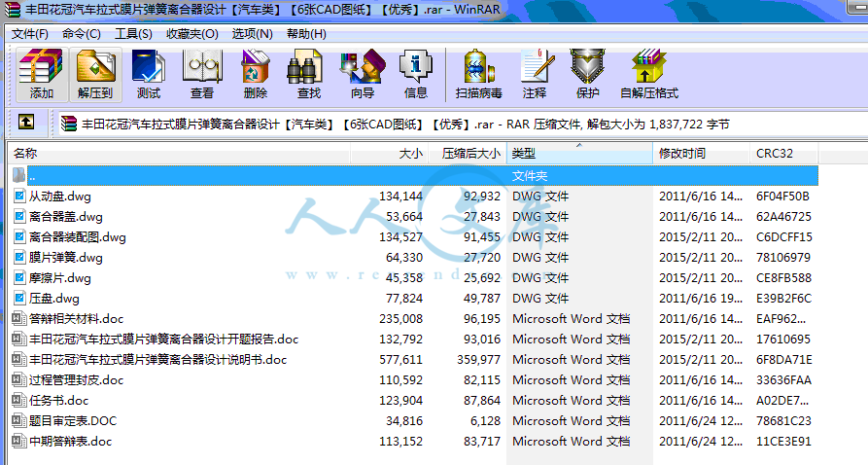
Task: Select the file 压盘.dwg
Action: pos(54,299)
